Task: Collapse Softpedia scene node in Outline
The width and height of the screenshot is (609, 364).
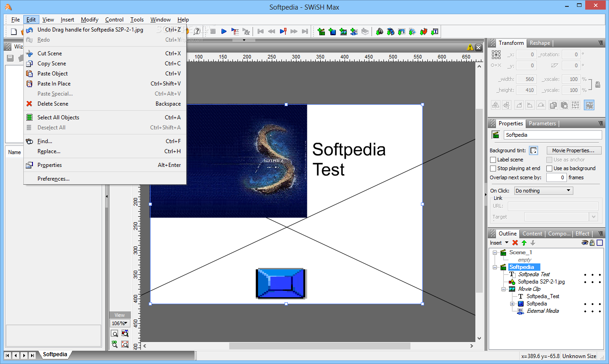Action: (x=495, y=267)
